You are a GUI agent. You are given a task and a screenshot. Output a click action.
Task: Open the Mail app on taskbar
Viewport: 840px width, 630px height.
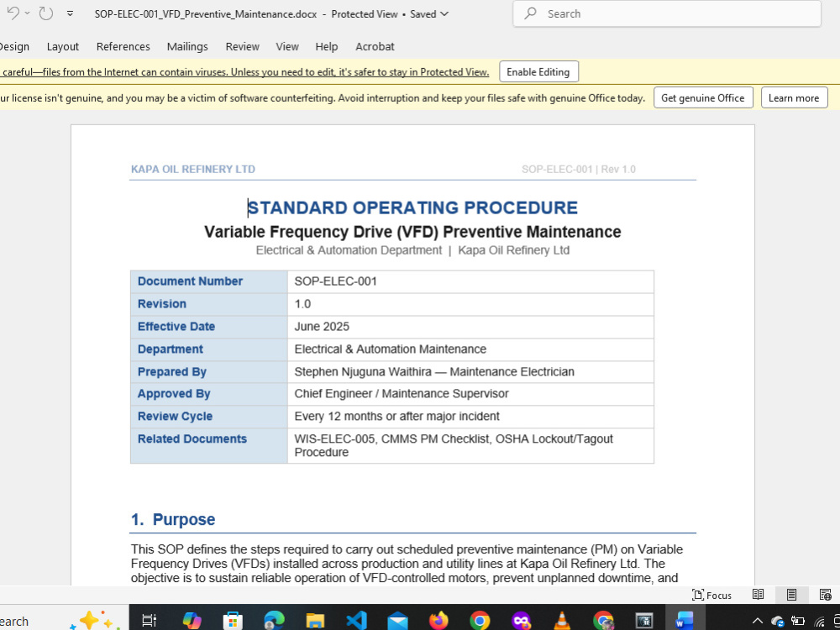[397, 621]
